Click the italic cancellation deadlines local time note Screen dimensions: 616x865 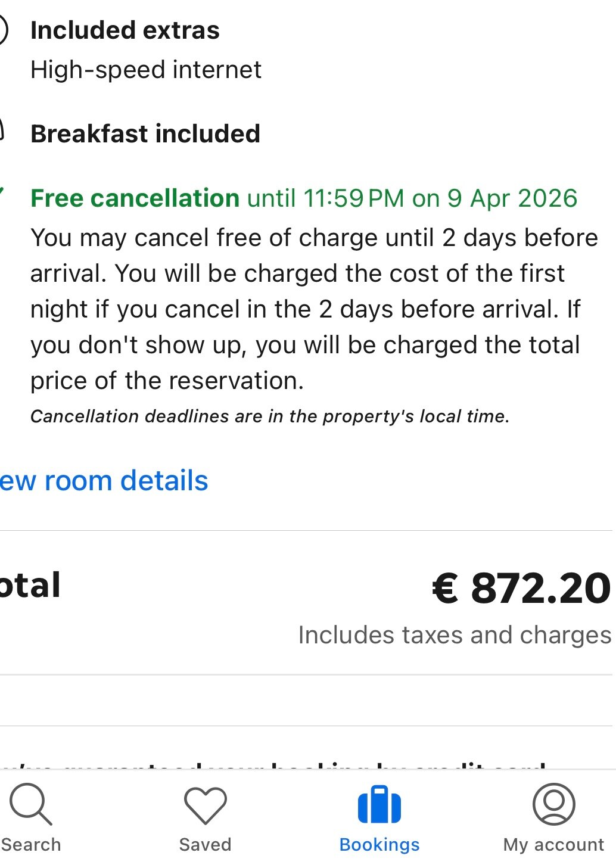tap(270, 416)
